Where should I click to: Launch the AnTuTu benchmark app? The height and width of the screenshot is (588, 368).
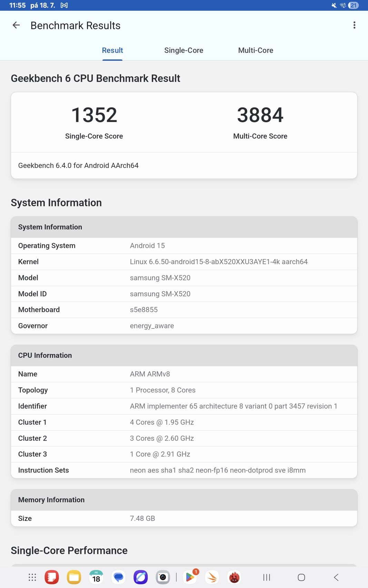[x=235, y=577]
